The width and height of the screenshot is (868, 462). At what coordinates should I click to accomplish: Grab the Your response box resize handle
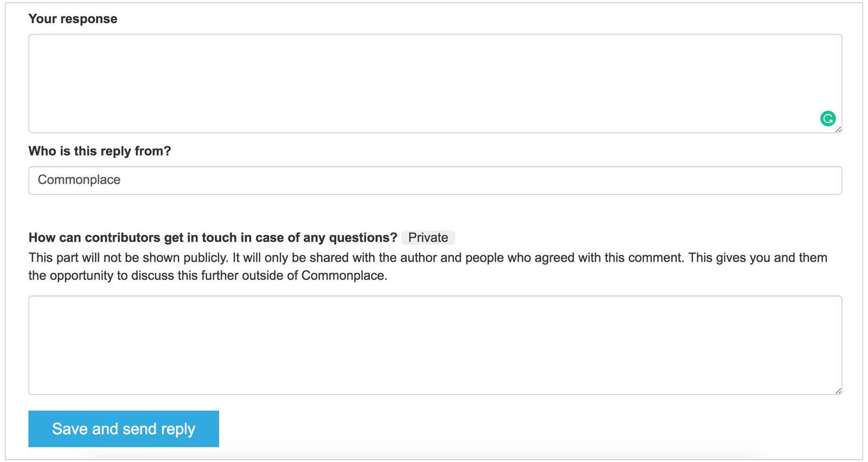838,129
